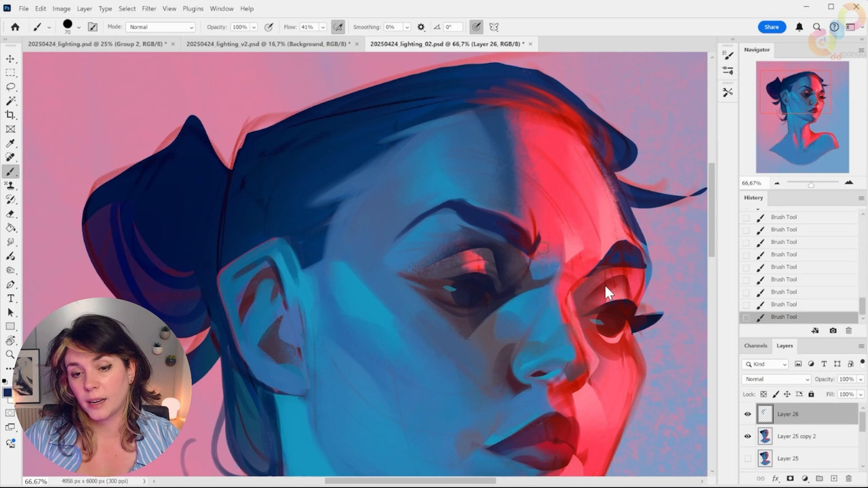Switch to the Channels tab
This screenshot has width=868, height=488.
(755, 346)
